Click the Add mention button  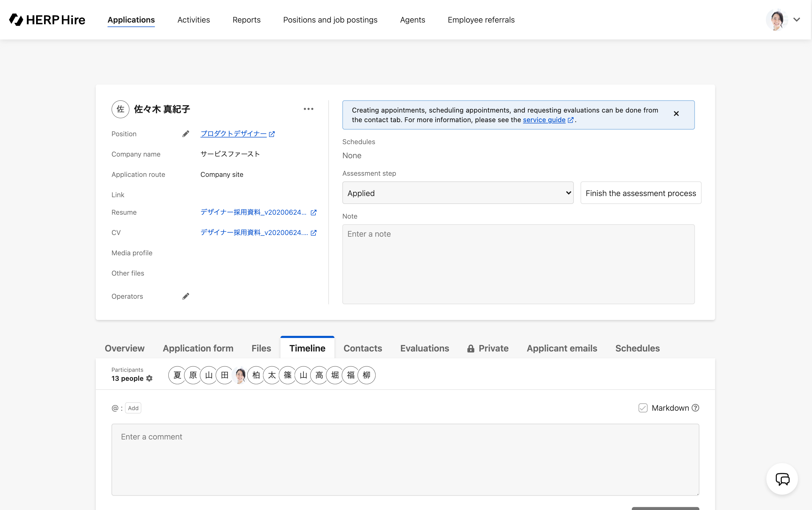click(x=133, y=408)
